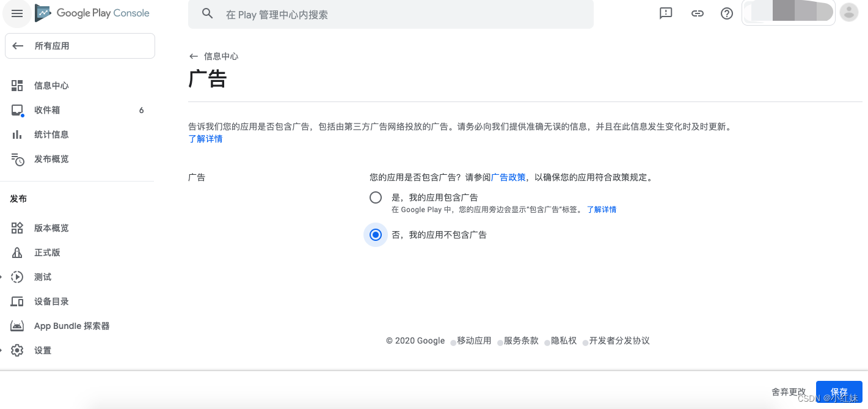
Task: Click the feedback icon in the top bar
Action: pos(666,13)
